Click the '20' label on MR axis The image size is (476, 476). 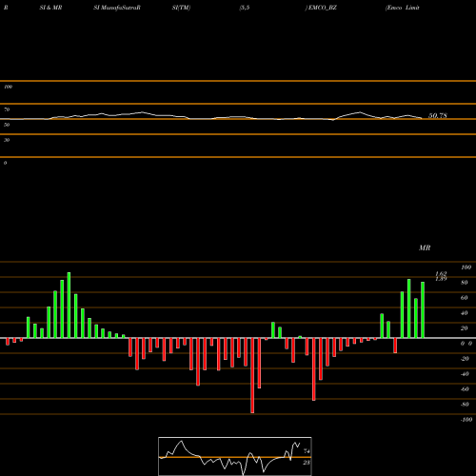point(465,328)
